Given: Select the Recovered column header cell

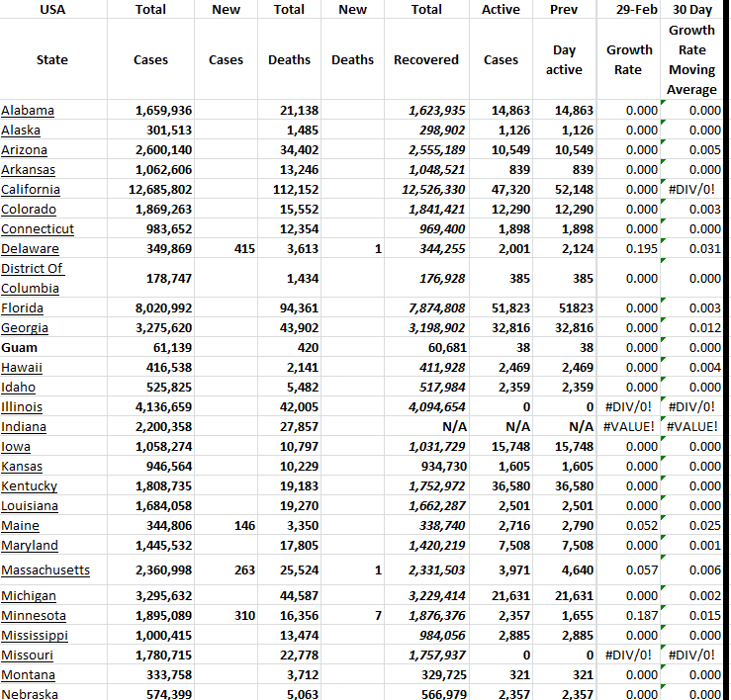Looking at the screenshot, I should 426,59.
